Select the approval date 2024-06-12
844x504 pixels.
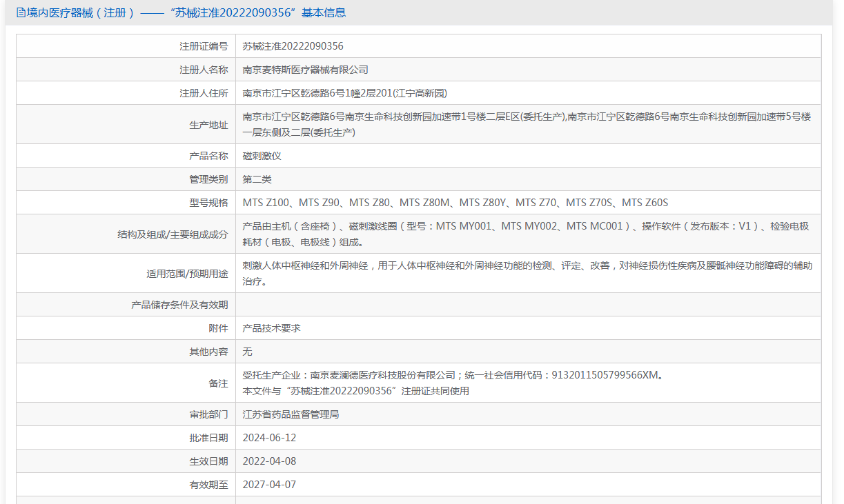point(269,438)
